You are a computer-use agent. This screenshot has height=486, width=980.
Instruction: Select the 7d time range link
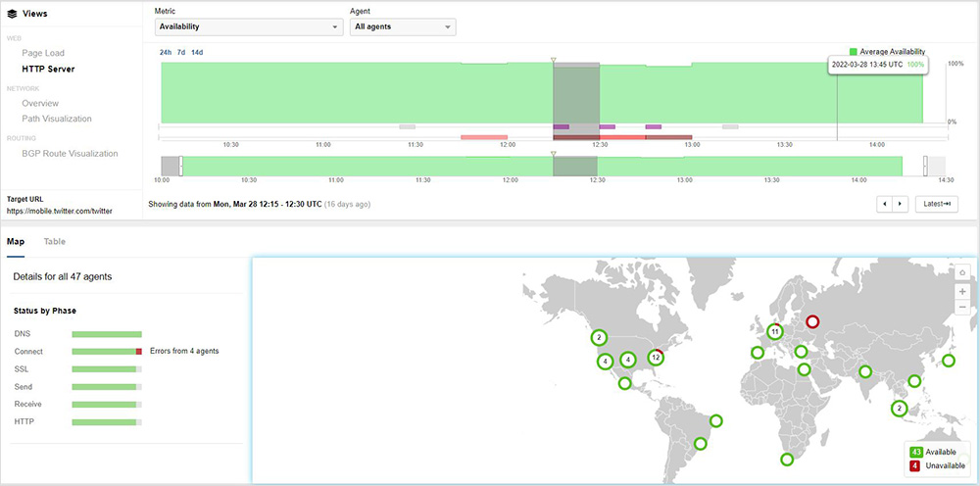pyautogui.click(x=181, y=52)
